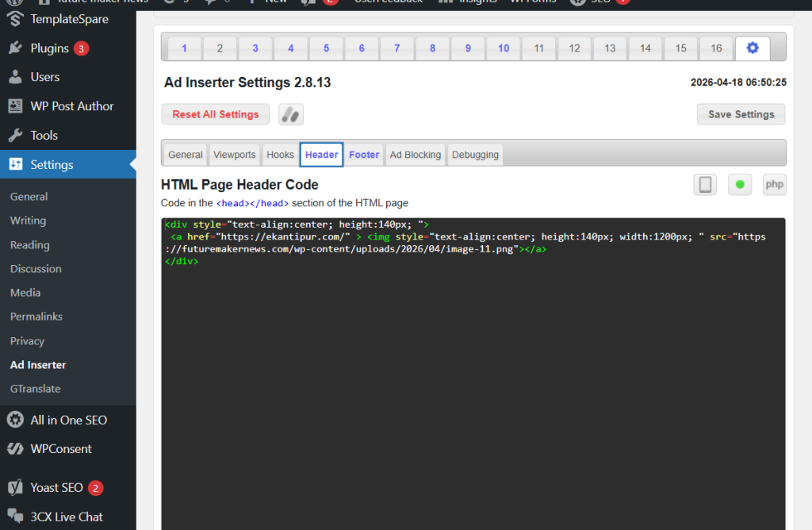Toggle the green header code enable button

coord(740,185)
